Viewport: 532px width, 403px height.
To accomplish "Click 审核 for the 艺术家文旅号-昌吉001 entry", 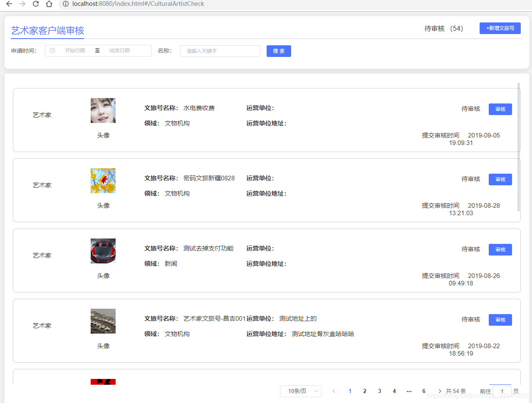I will coord(500,320).
